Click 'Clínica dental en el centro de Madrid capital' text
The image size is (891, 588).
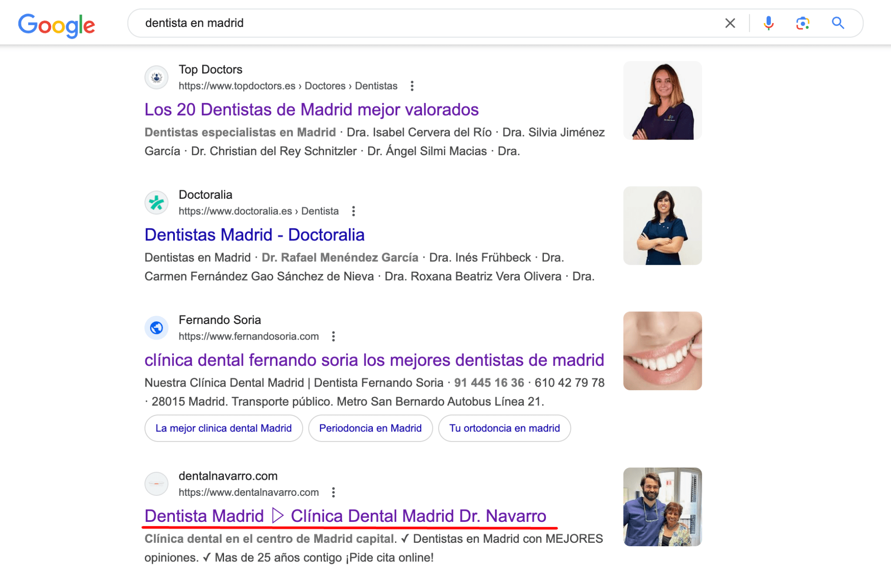(270, 539)
